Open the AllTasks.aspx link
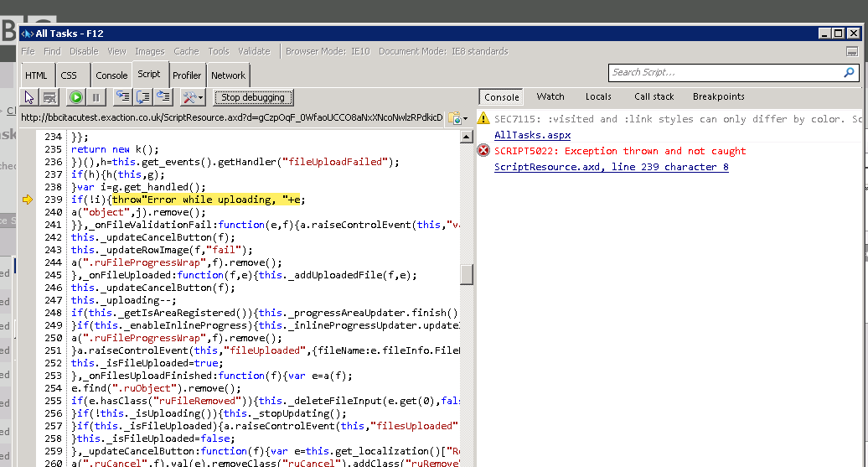Image resolution: width=868 pixels, height=467 pixels. [x=533, y=135]
